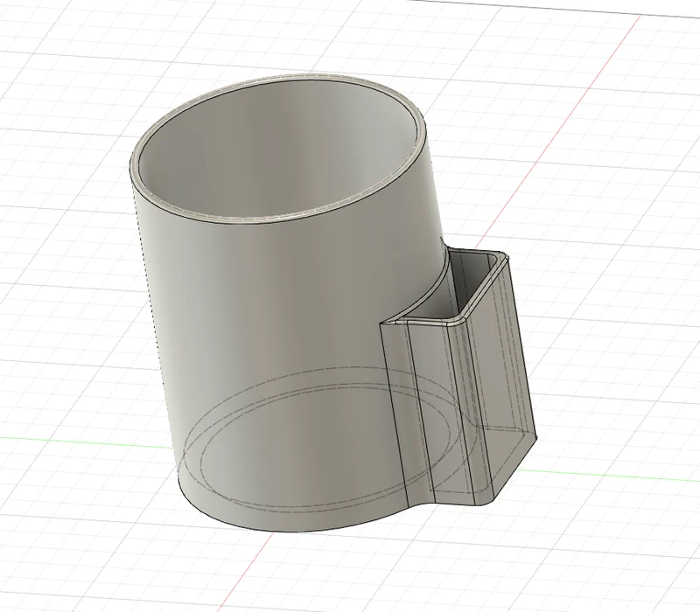The image size is (700, 612).
Task: Select the inner wall of the cup
Action: coord(276,147)
